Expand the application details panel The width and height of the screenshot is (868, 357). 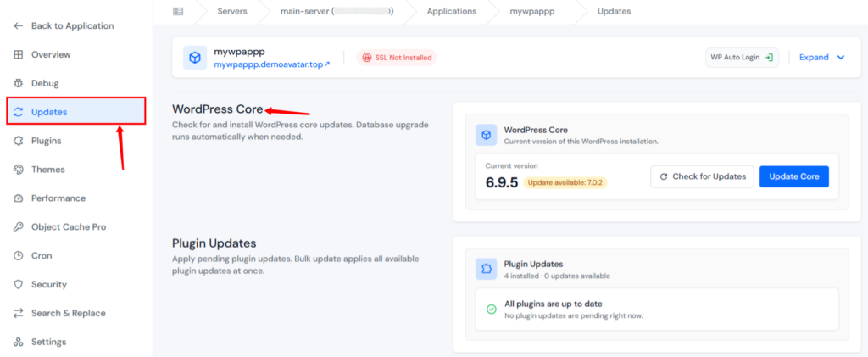point(822,58)
